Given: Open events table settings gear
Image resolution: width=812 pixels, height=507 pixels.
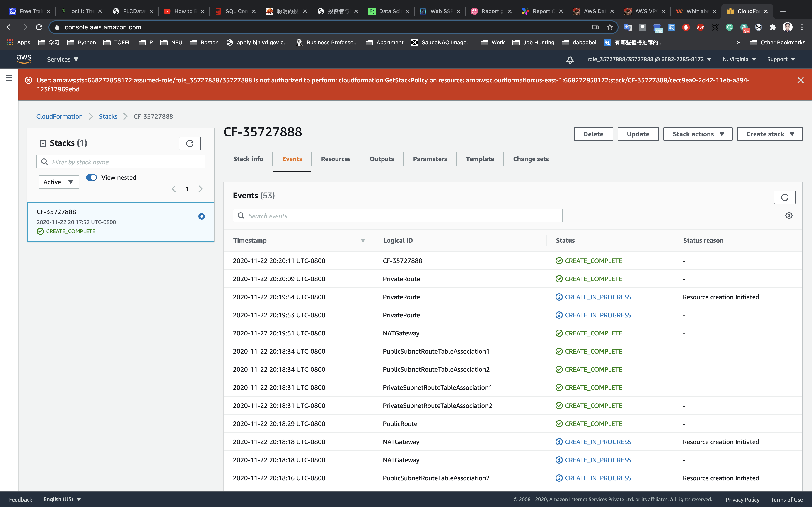Looking at the screenshot, I should click(x=788, y=216).
